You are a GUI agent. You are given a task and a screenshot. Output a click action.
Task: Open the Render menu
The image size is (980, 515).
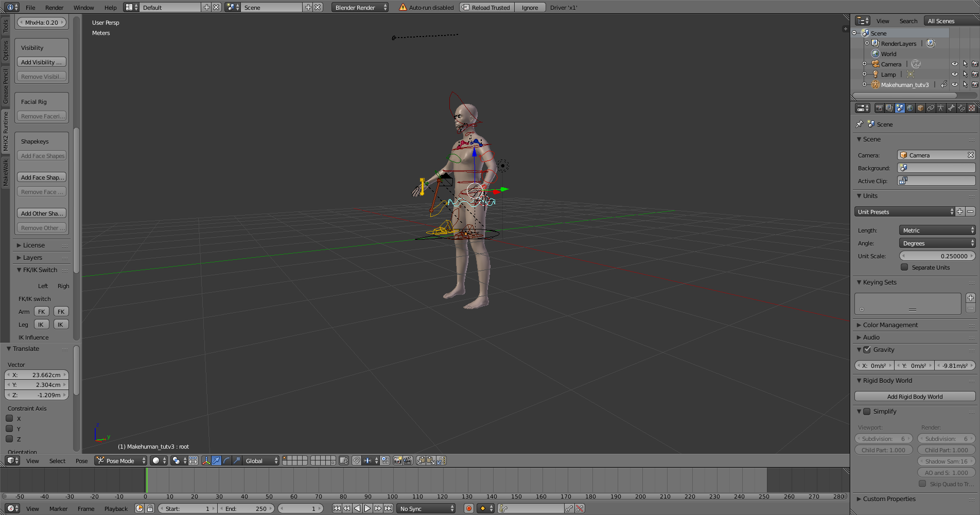click(x=54, y=7)
